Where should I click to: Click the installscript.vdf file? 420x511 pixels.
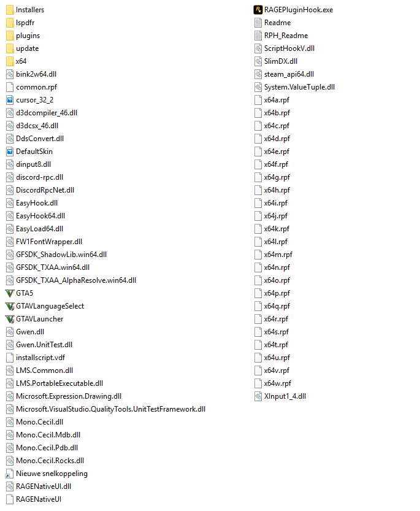[x=36, y=358]
